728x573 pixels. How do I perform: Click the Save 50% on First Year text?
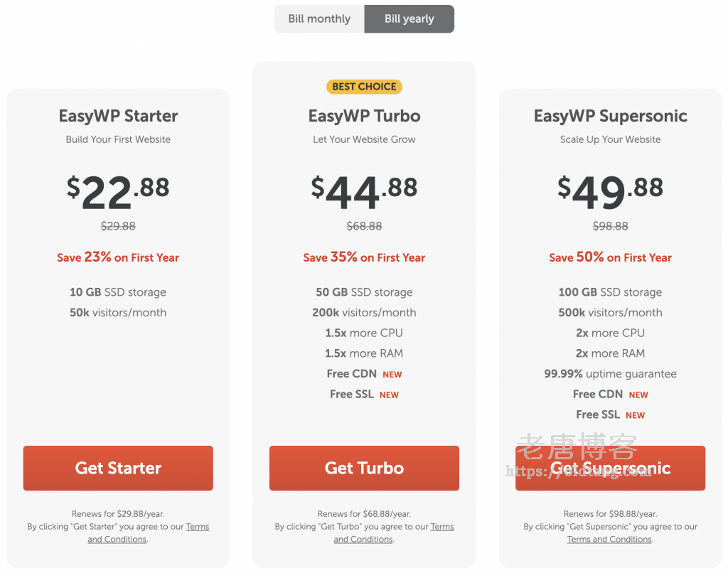click(x=610, y=257)
